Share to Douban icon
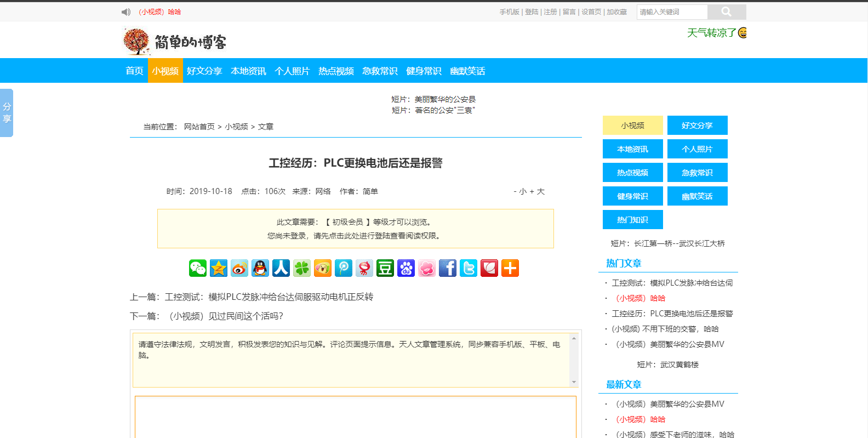 point(385,268)
